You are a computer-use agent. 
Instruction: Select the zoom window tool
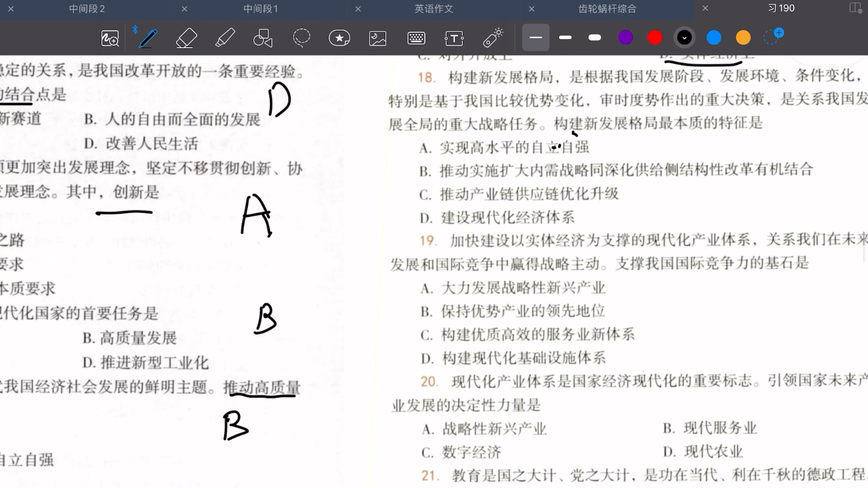(110, 38)
